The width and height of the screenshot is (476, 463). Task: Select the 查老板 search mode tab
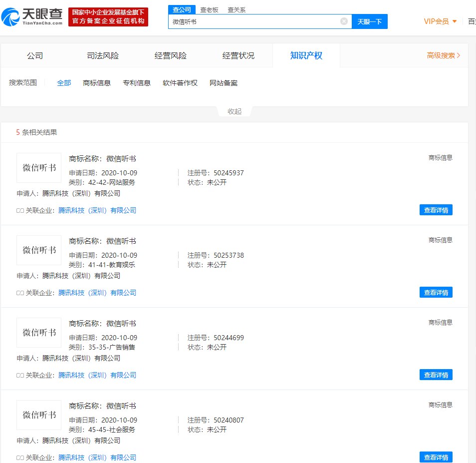click(x=209, y=9)
